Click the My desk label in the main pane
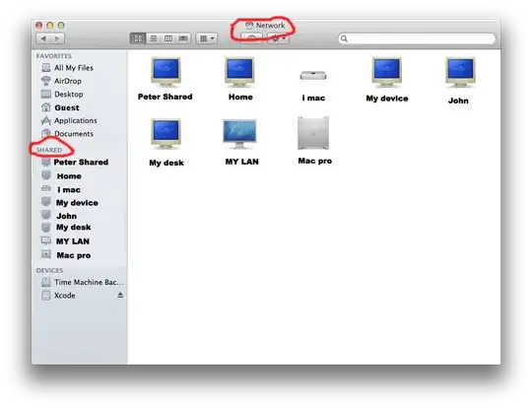Screen dimensions: 532x408 (166, 163)
